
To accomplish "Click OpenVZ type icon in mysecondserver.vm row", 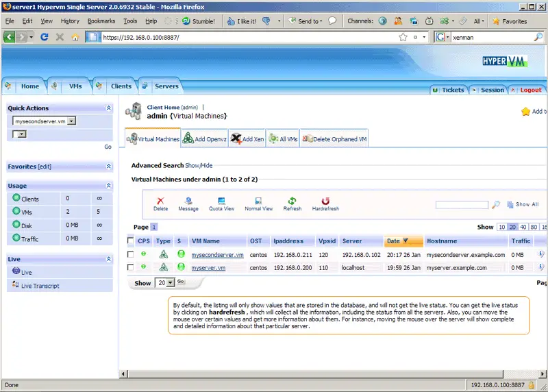I will tap(163, 254).
